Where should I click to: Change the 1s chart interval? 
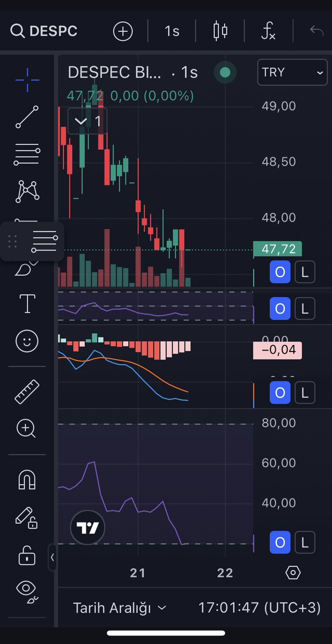coord(172,31)
